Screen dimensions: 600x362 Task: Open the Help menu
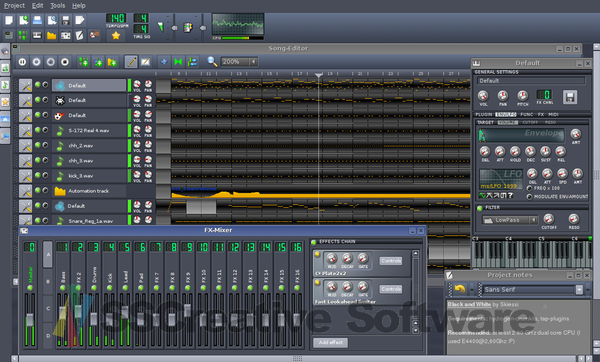pos(79,6)
